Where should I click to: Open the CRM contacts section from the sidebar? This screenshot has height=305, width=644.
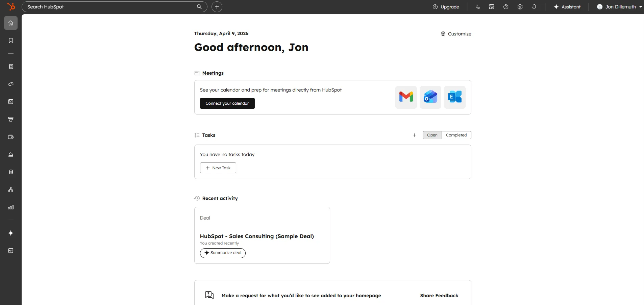[x=11, y=67]
